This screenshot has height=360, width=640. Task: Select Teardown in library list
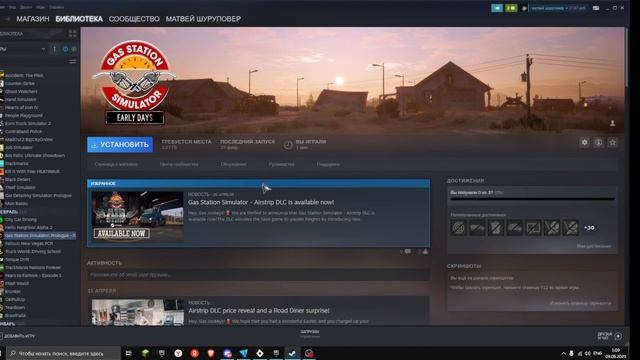tap(15, 307)
